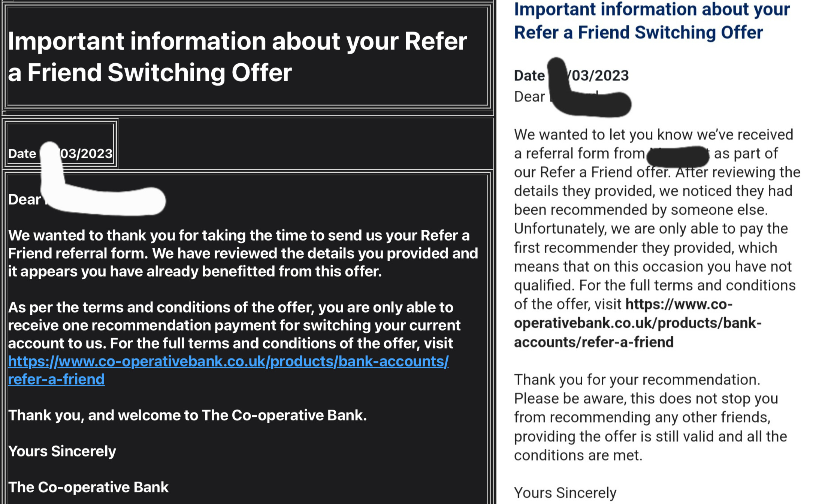Click the 'Dear' greeting in the dark email

click(24, 199)
